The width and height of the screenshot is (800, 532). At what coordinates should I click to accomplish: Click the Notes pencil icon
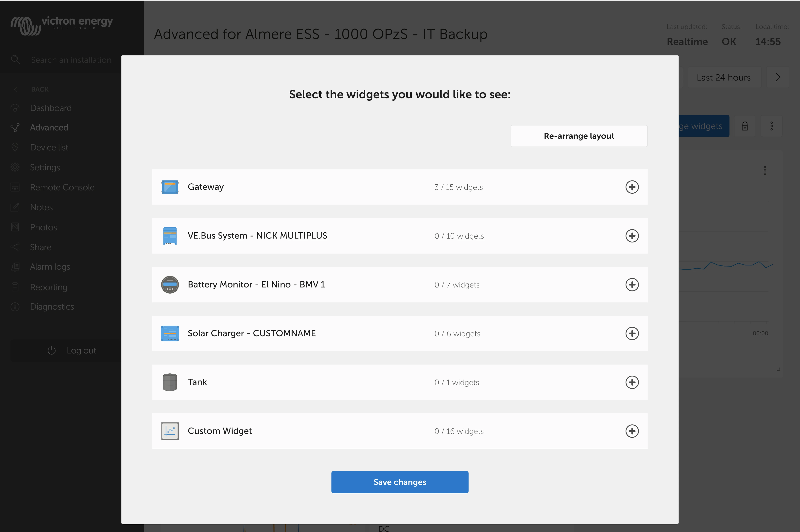[x=15, y=207]
